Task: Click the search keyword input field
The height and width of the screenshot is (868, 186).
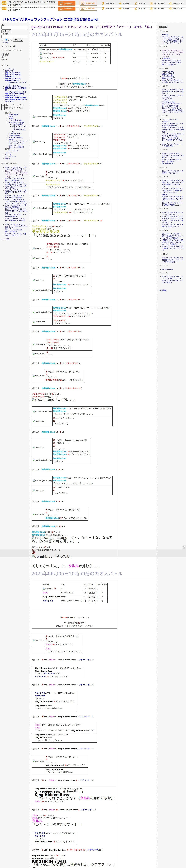Action: click(x=14, y=28)
